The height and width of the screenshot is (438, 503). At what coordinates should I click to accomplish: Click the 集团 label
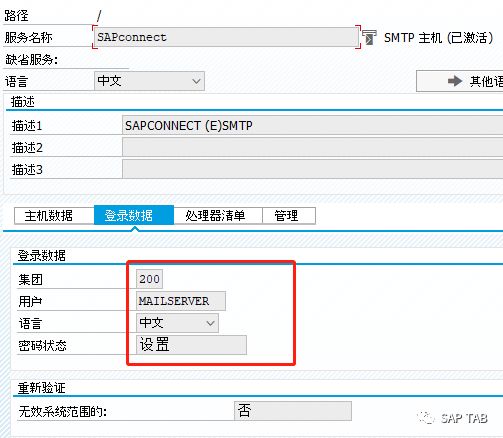pyautogui.click(x=30, y=279)
